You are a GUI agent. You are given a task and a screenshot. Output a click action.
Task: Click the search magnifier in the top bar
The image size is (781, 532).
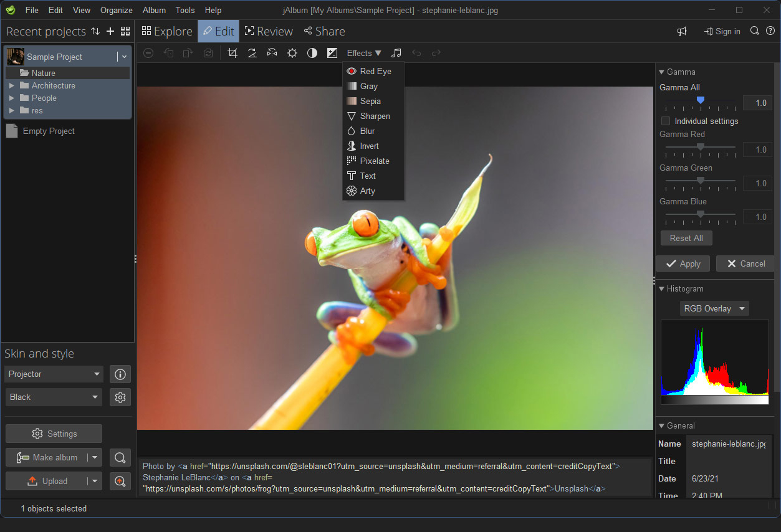[x=755, y=31]
